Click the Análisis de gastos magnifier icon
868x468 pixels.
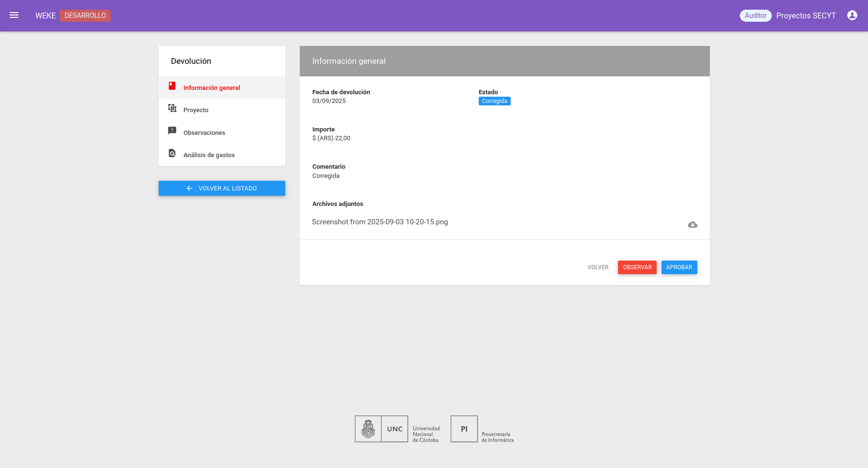pyautogui.click(x=172, y=153)
